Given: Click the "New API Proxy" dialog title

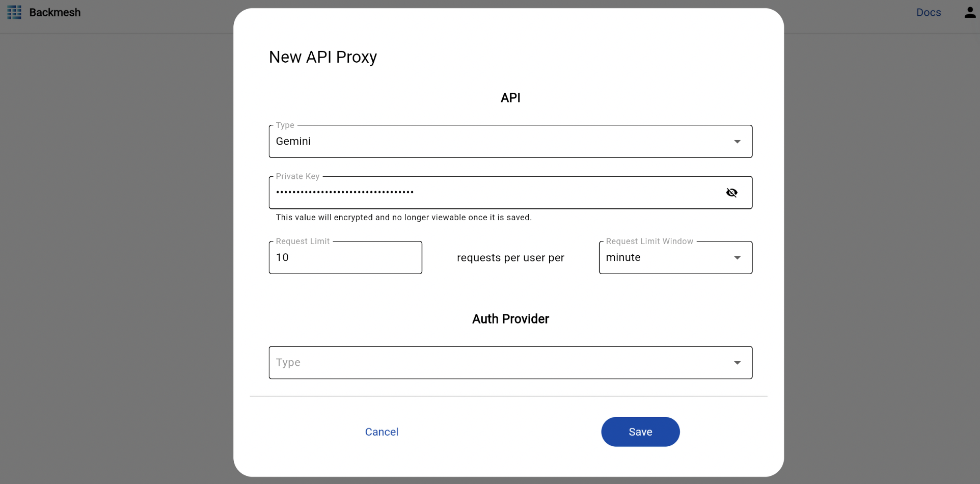Looking at the screenshot, I should click(323, 57).
